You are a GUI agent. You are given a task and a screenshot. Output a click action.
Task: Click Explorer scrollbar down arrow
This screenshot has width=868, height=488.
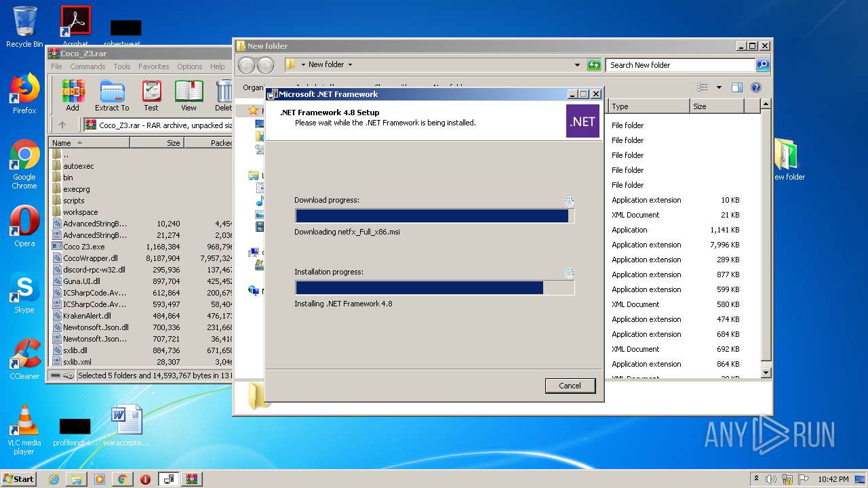(766, 372)
